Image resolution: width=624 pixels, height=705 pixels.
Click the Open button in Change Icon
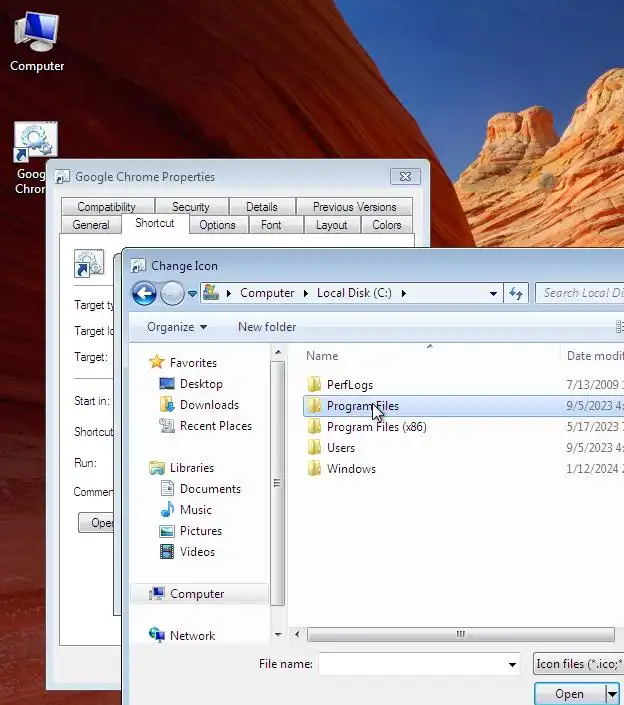[x=570, y=694]
